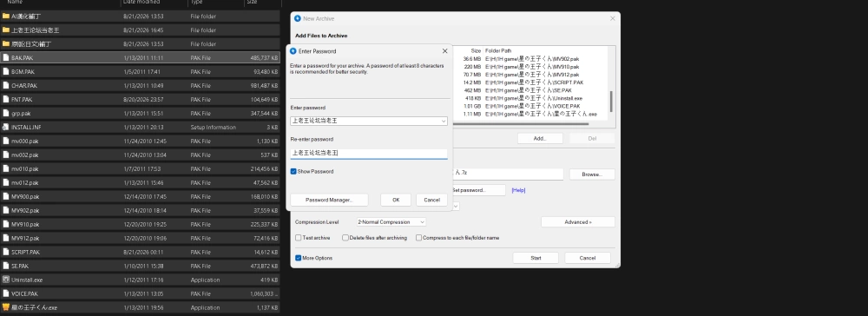The width and height of the screenshot is (868, 316).
Task: Click Size column header in archive file list
Action: click(476, 50)
